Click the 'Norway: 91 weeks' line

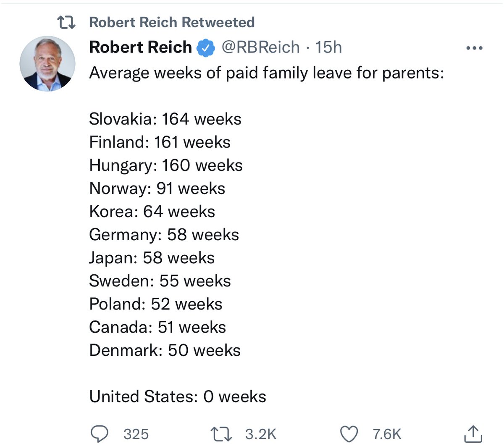pyautogui.click(x=157, y=189)
